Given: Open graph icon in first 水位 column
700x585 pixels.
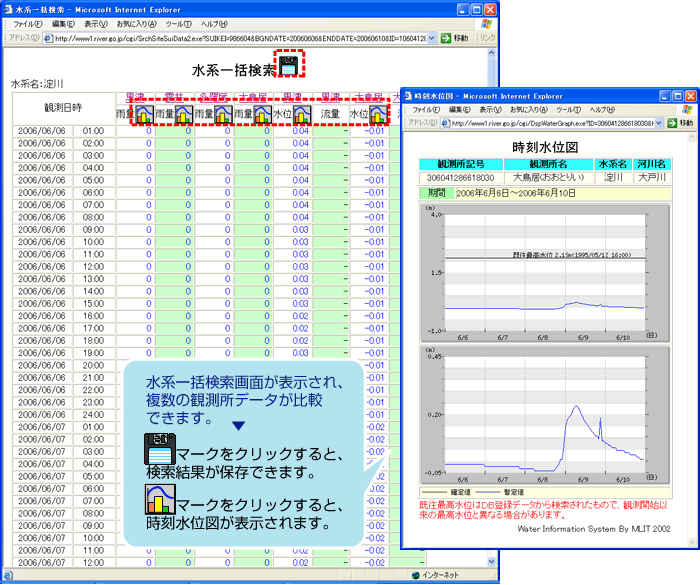Looking at the screenshot, I should tap(301, 115).
